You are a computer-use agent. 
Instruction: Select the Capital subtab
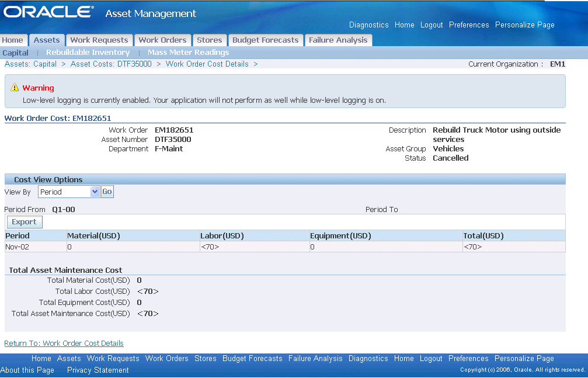tap(15, 53)
